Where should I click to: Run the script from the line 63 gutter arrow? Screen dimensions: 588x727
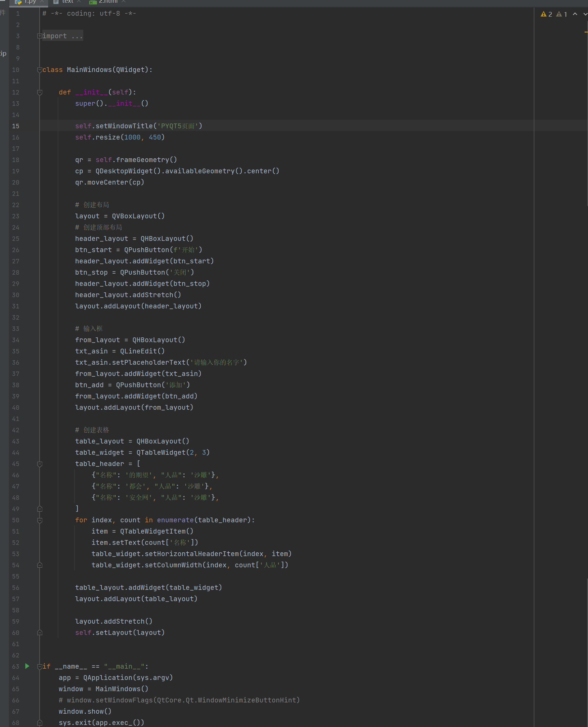pos(27,666)
